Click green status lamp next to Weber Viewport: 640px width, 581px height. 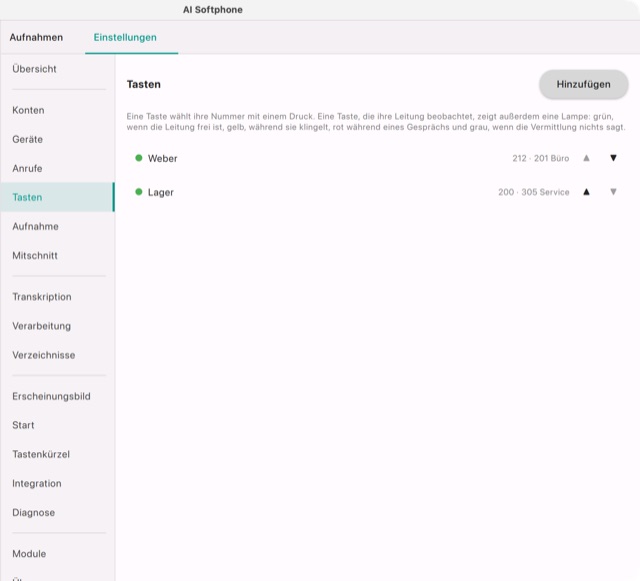pos(139,158)
